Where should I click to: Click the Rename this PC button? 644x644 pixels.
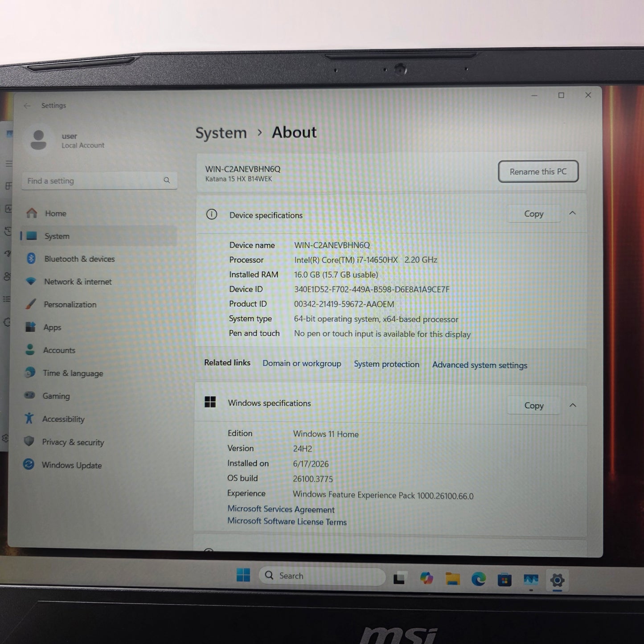538,172
